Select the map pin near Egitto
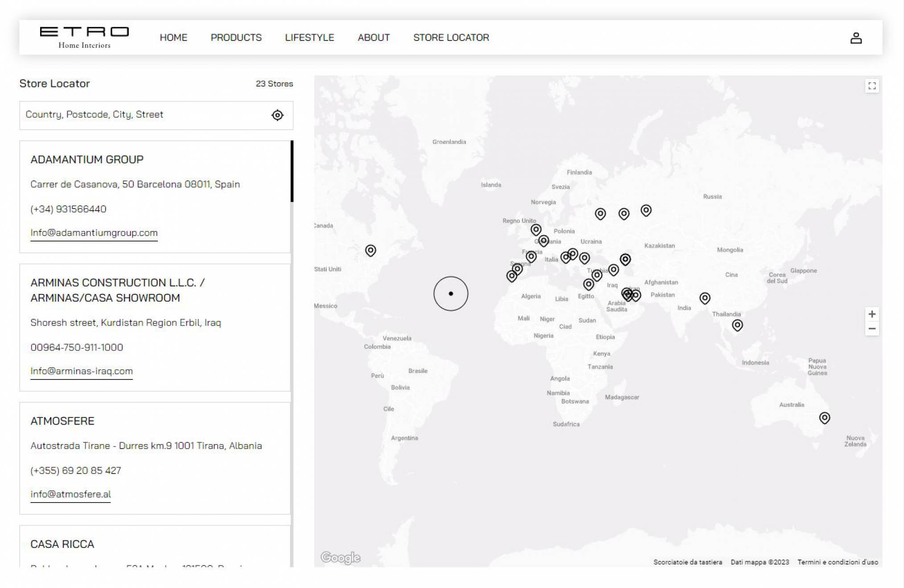Screen dimensions: 904x588 click(x=588, y=284)
